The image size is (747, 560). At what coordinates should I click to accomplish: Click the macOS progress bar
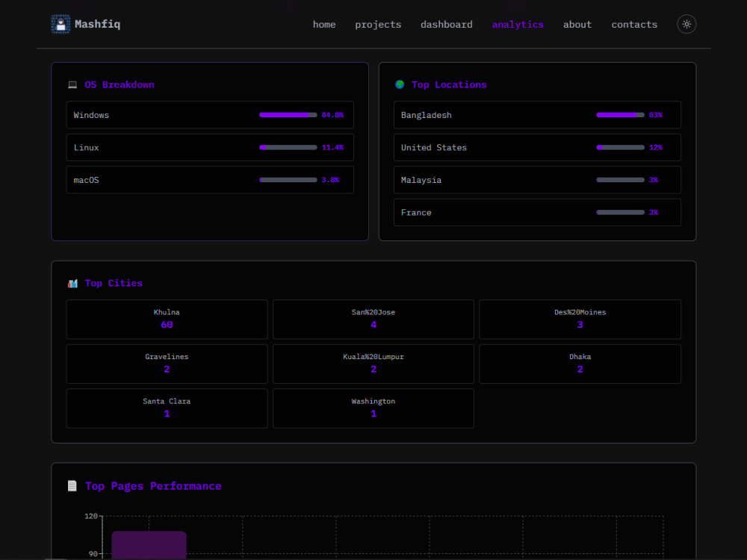coord(288,179)
